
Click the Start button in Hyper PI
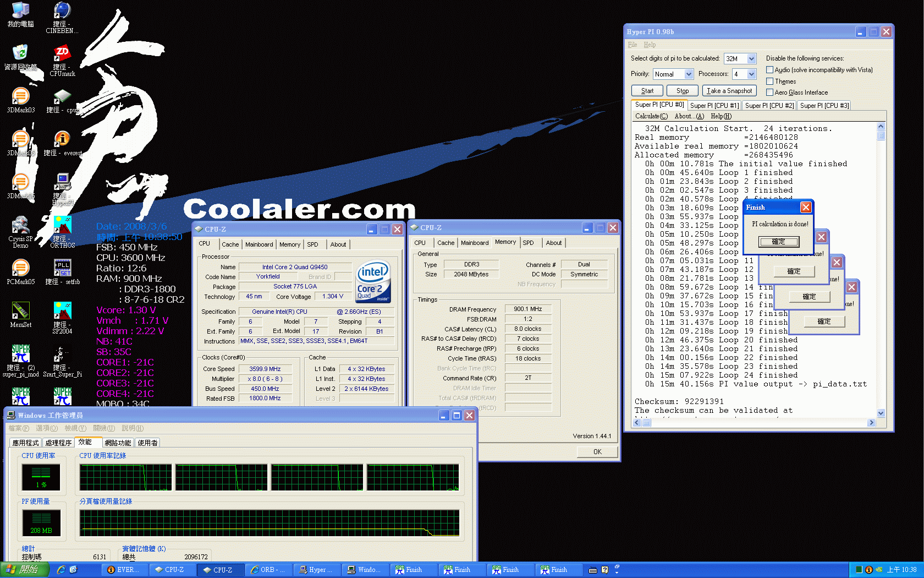(x=647, y=91)
